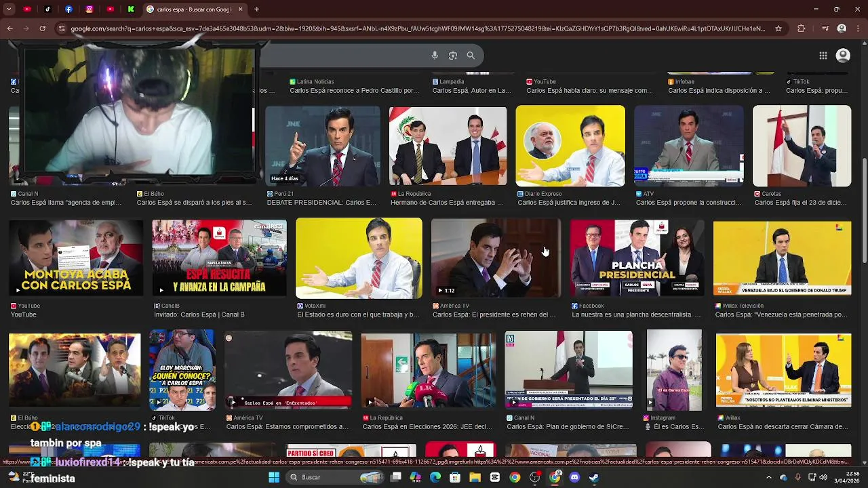Start voice search with the microphone icon
This screenshot has height=488, width=868.
pos(435,56)
